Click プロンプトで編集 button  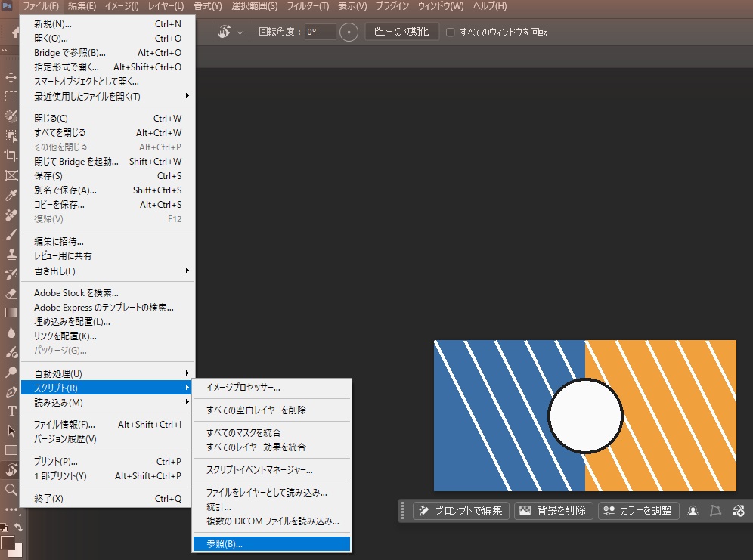click(x=460, y=511)
